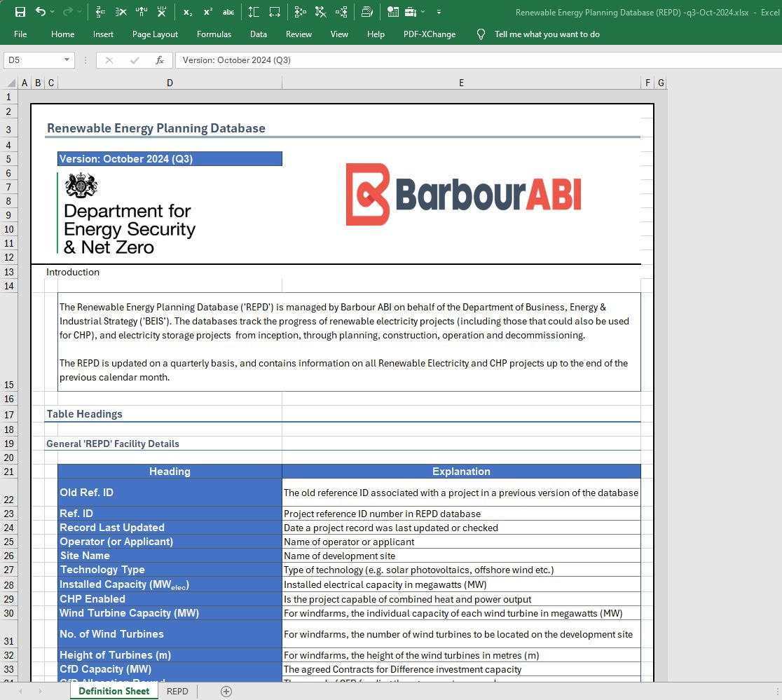This screenshot has width=782, height=700.
Task: Switch to the REPD sheet tab
Action: (177, 691)
